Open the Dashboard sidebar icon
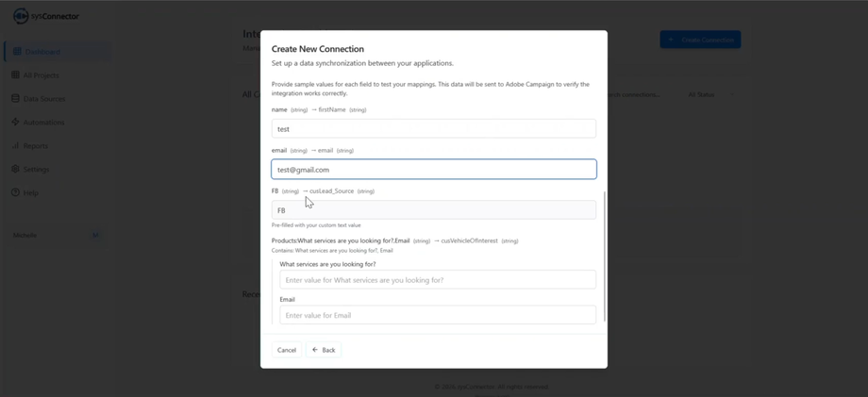 pos(16,52)
